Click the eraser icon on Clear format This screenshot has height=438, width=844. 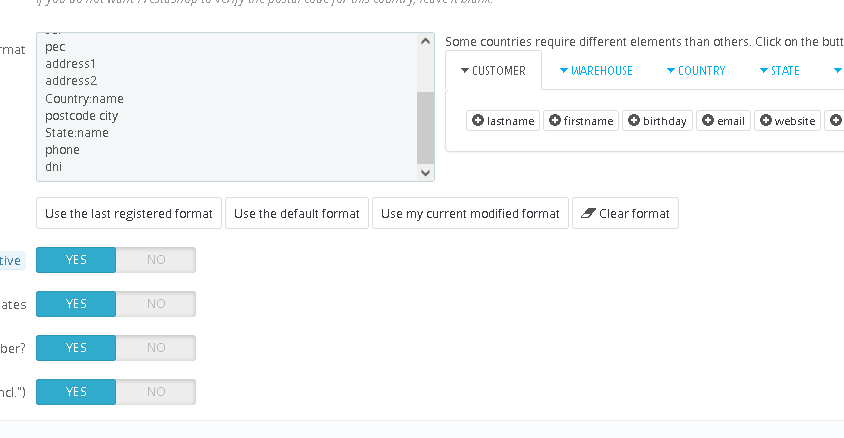pos(588,213)
